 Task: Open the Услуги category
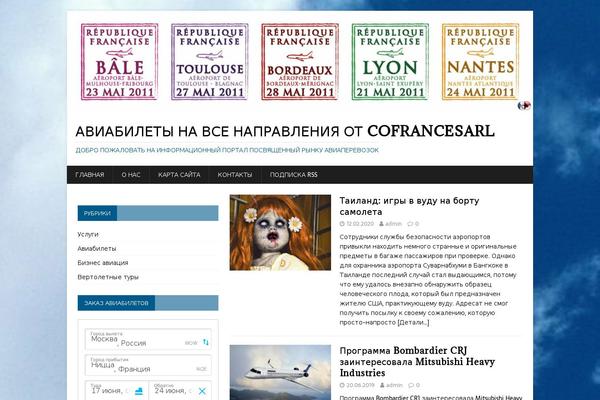coord(88,234)
